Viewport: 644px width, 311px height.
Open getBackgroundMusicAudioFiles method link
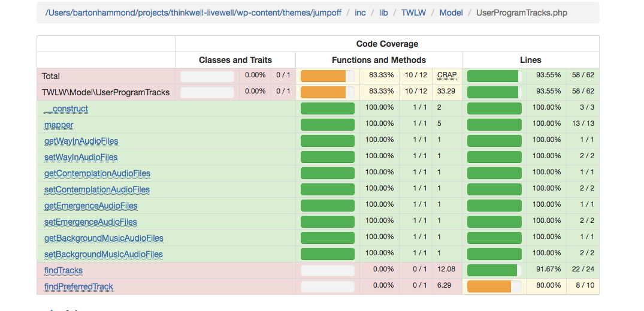point(104,238)
